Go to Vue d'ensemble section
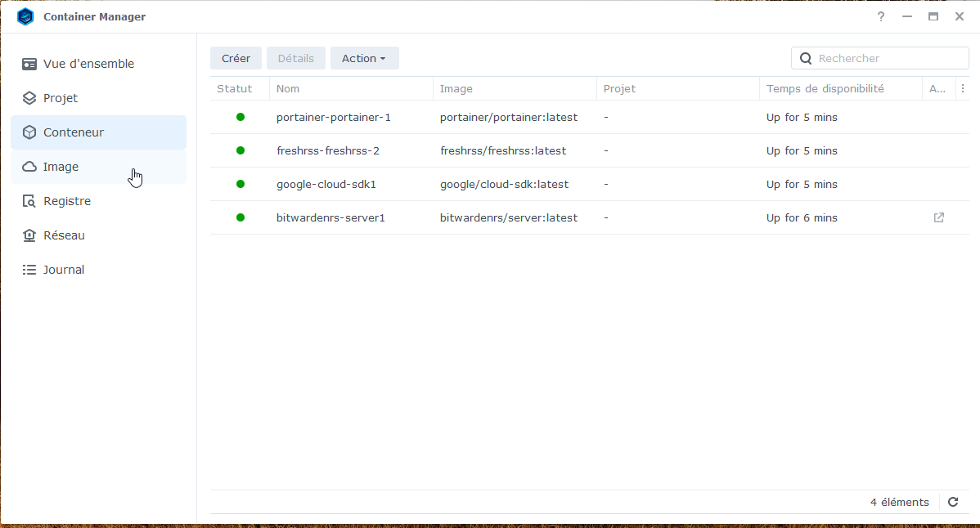This screenshot has width=980, height=528. coord(99,64)
